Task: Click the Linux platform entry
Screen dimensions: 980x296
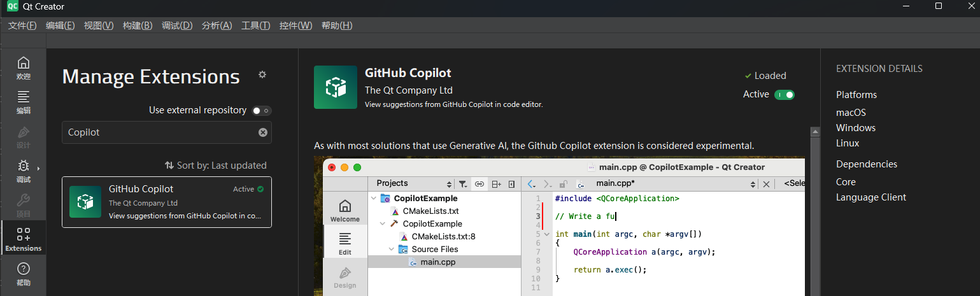Action: [848, 143]
